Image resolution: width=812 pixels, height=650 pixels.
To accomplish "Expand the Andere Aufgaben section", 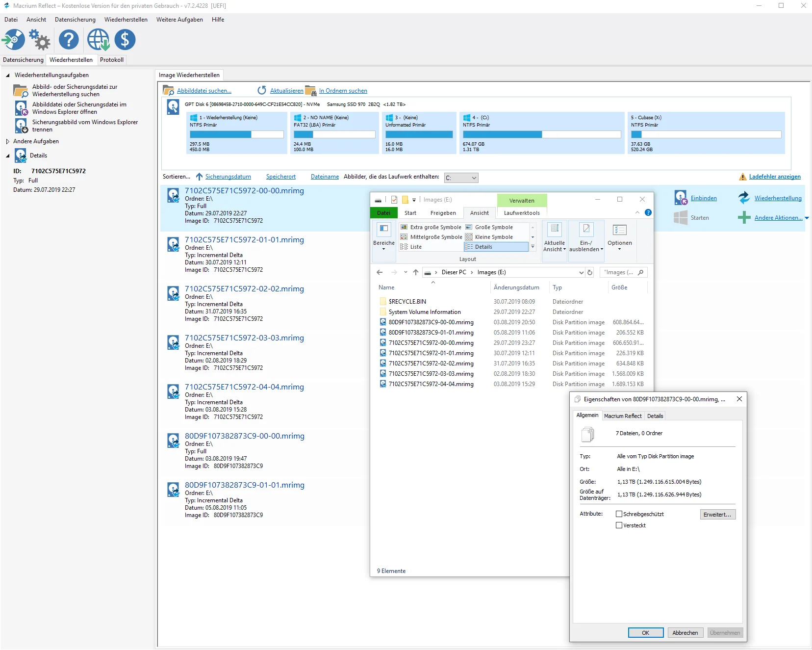I will (x=8, y=141).
